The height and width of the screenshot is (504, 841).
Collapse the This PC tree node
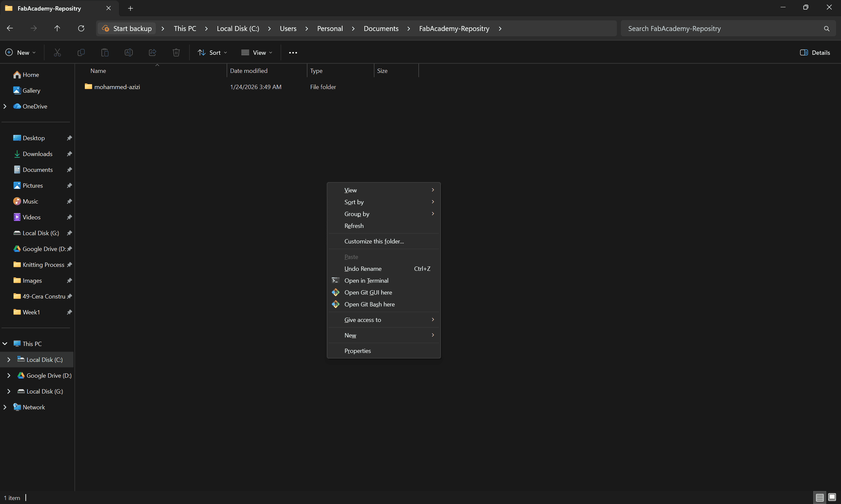[x=5, y=344]
